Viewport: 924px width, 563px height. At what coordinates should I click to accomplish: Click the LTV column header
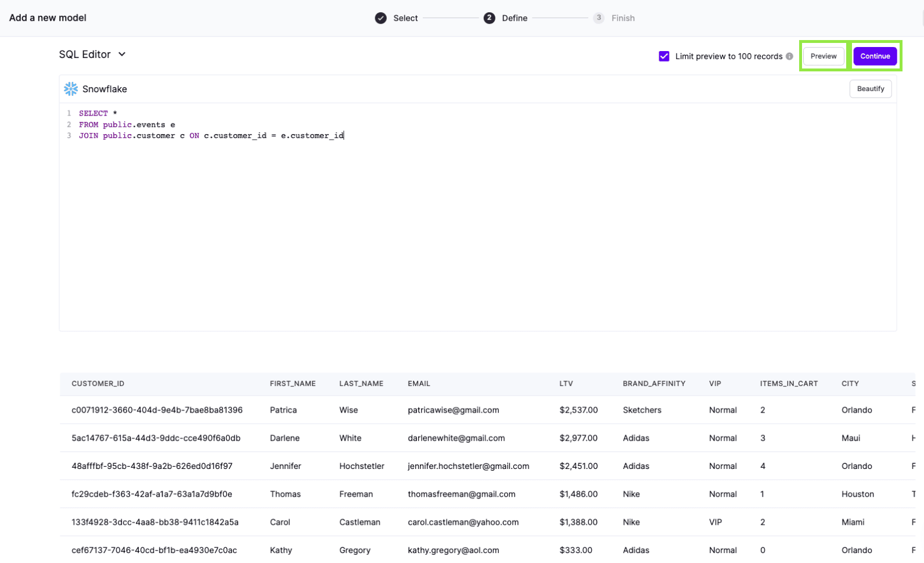click(566, 384)
